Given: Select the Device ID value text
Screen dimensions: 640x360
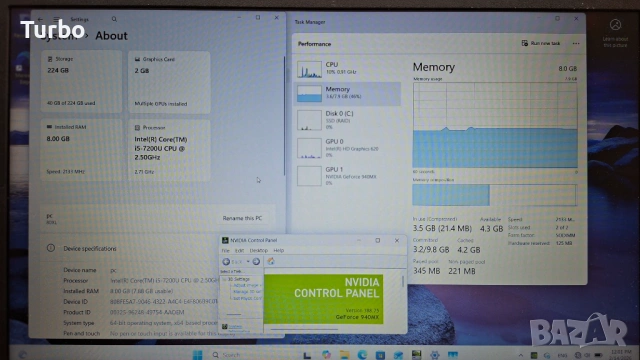Looking at the screenshot, I should pyautogui.click(x=163, y=302).
